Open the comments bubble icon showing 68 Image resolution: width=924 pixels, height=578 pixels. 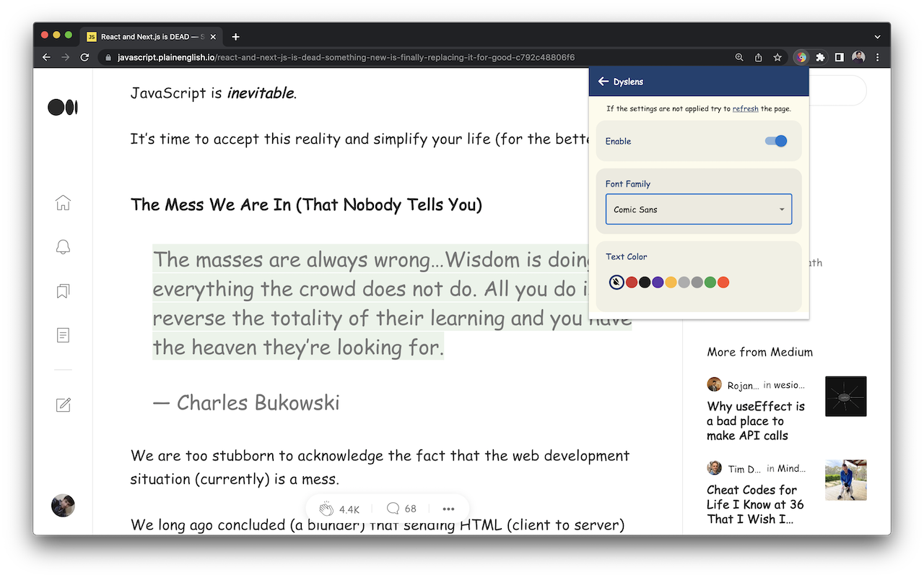click(393, 509)
